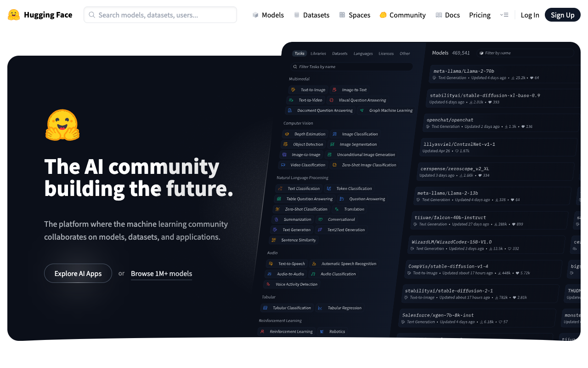Select the Video Classification task tag
Screen dimensions: 588x368
coord(303,165)
